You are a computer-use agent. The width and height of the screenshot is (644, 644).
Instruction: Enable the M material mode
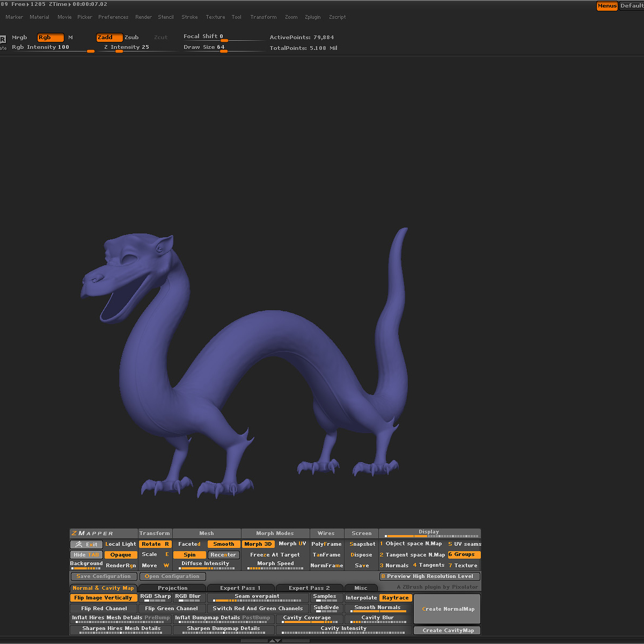point(70,38)
